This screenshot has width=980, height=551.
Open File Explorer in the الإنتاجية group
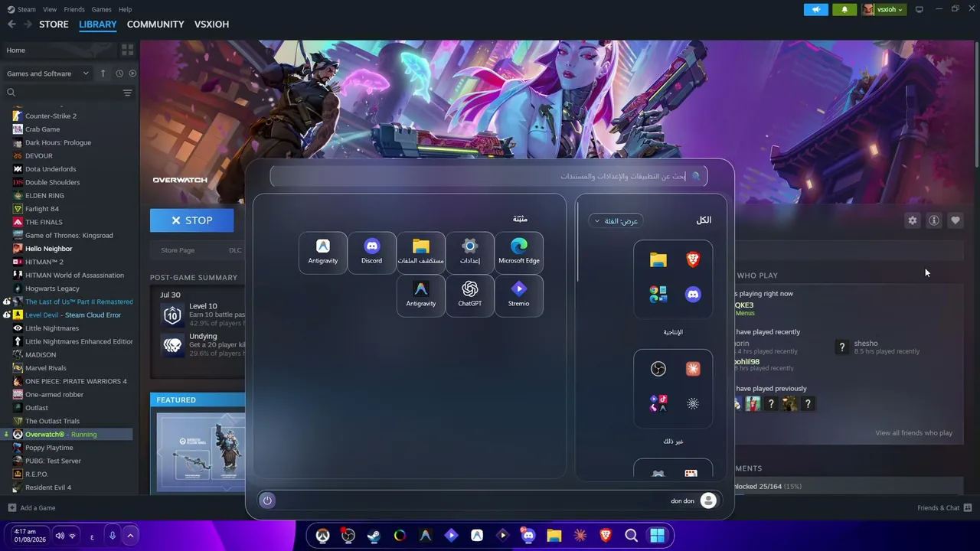click(658, 260)
